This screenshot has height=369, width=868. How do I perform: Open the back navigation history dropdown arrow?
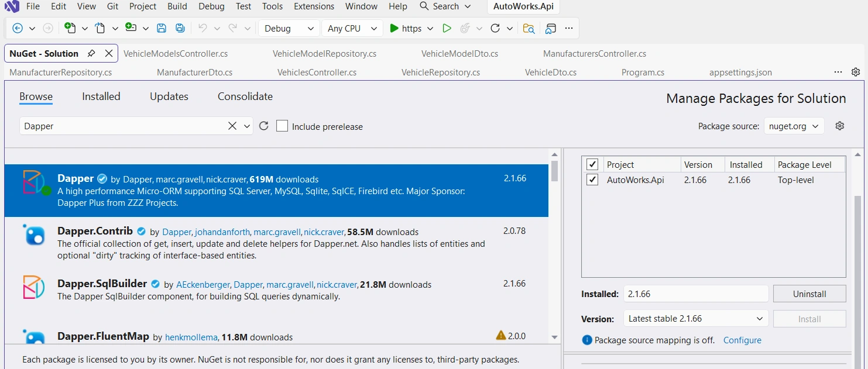[32, 28]
